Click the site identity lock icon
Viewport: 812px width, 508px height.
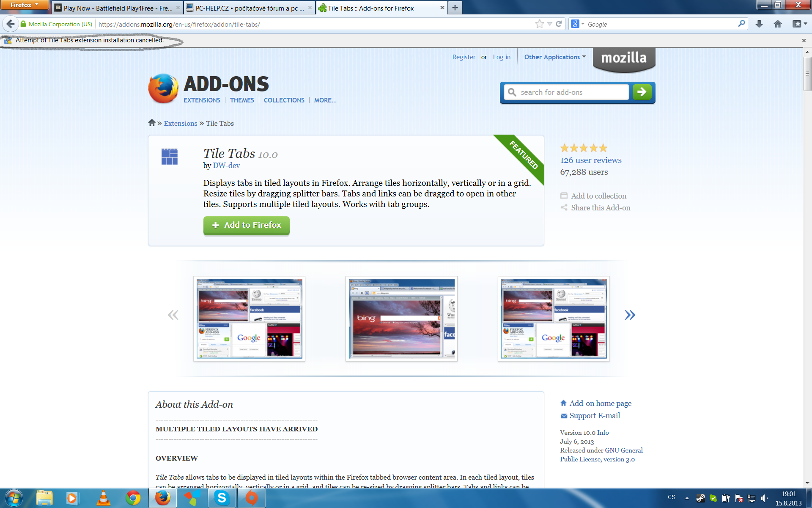pyautogui.click(x=24, y=24)
